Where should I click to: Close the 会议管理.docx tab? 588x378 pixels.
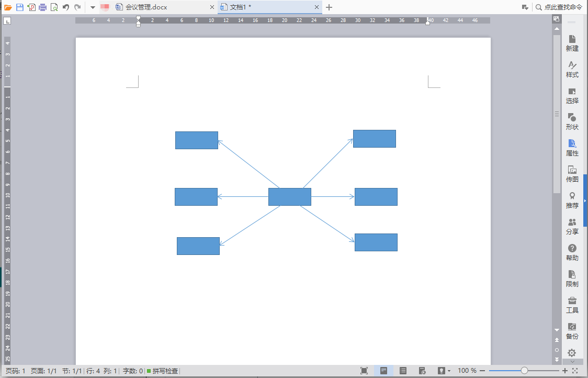pos(212,7)
